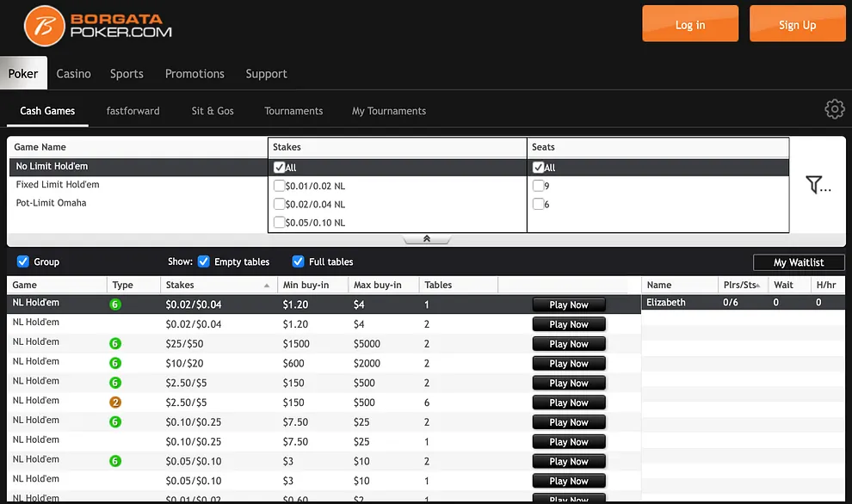Sort by the Min buy-in column header
Screen dimensions: 852x504
click(x=313, y=285)
